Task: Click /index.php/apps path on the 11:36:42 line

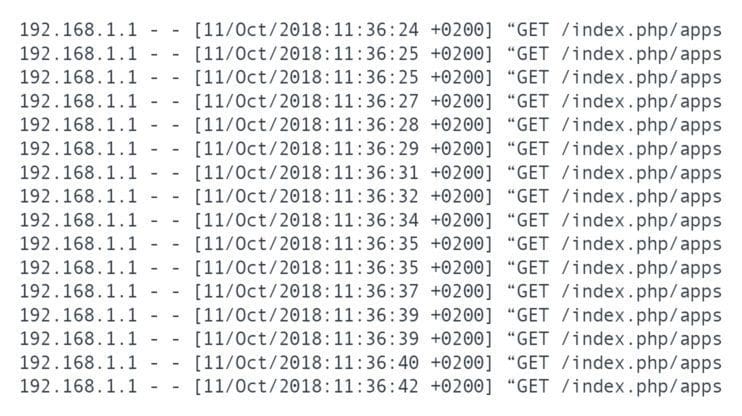Action: (642, 387)
